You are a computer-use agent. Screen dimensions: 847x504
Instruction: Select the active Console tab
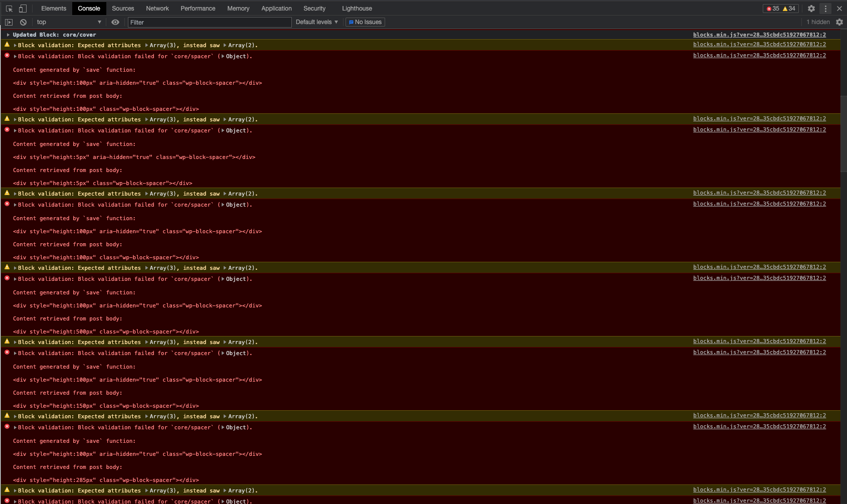89,9
